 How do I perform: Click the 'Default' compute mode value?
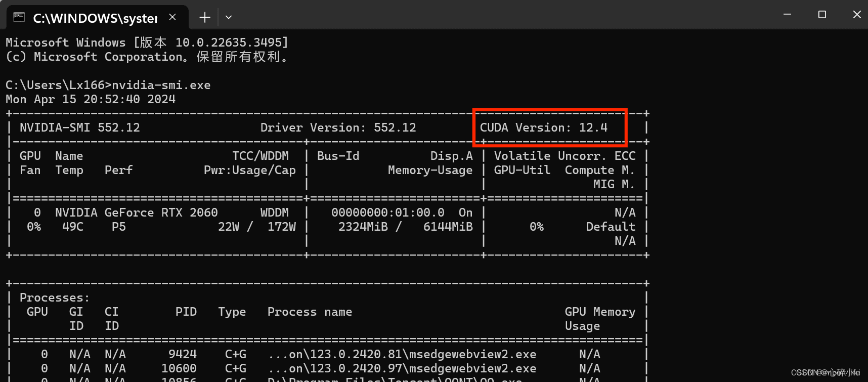(611, 227)
